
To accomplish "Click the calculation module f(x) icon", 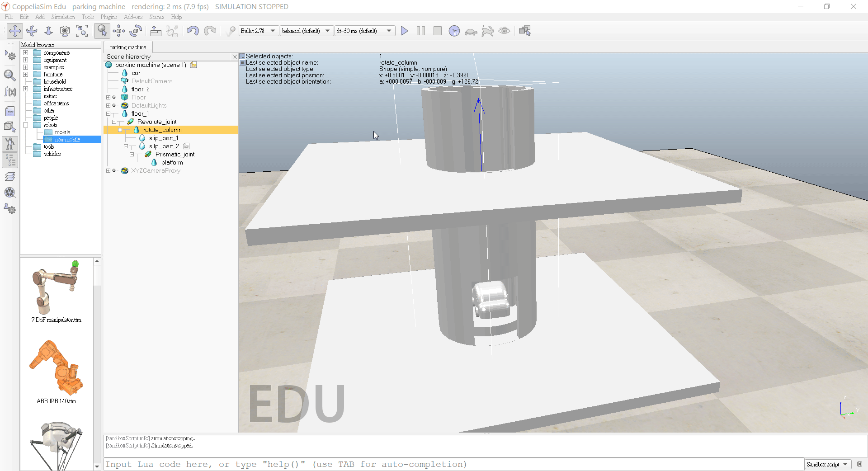I will point(10,92).
